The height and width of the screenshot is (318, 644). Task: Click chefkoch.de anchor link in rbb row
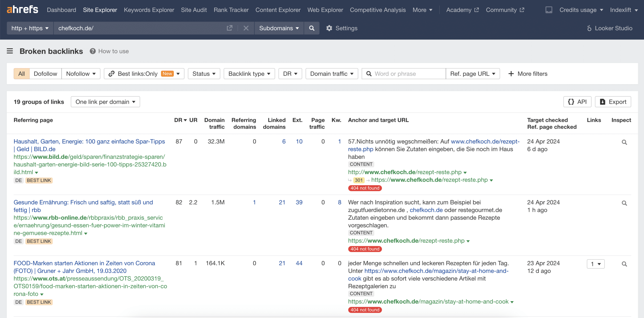pyautogui.click(x=426, y=210)
